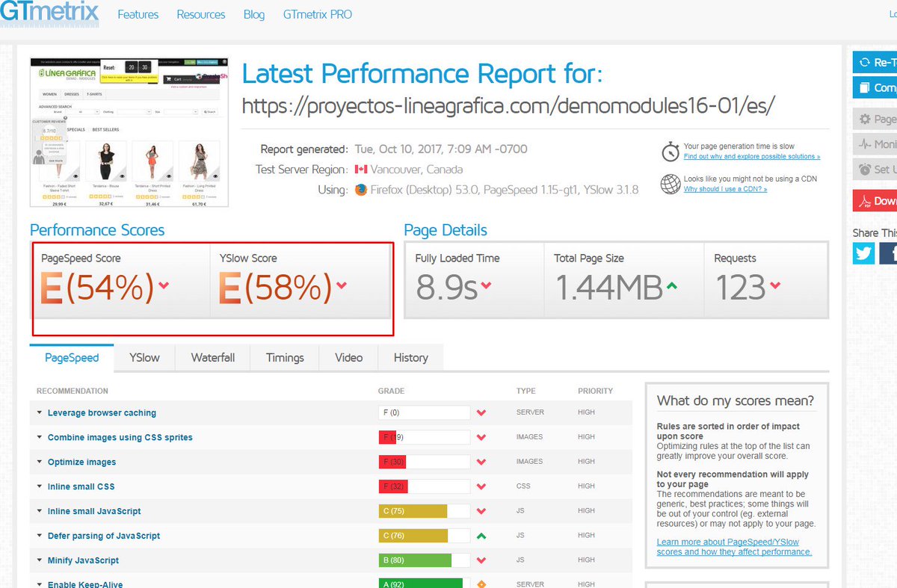The image size is (897, 588).
Task: Expand Combine images using CSS sprites
Action: click(x=120, y=438)
